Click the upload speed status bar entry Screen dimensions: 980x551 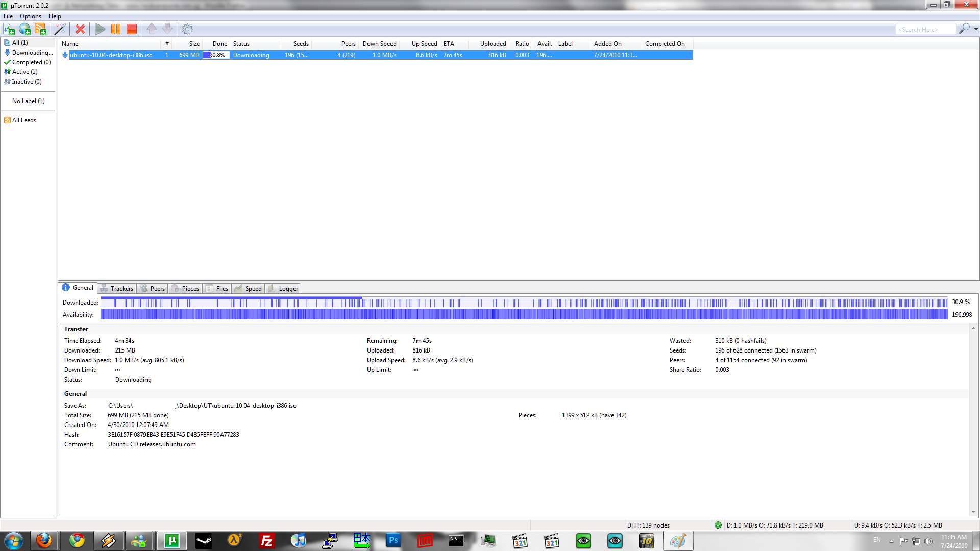(x=898, y=525)
